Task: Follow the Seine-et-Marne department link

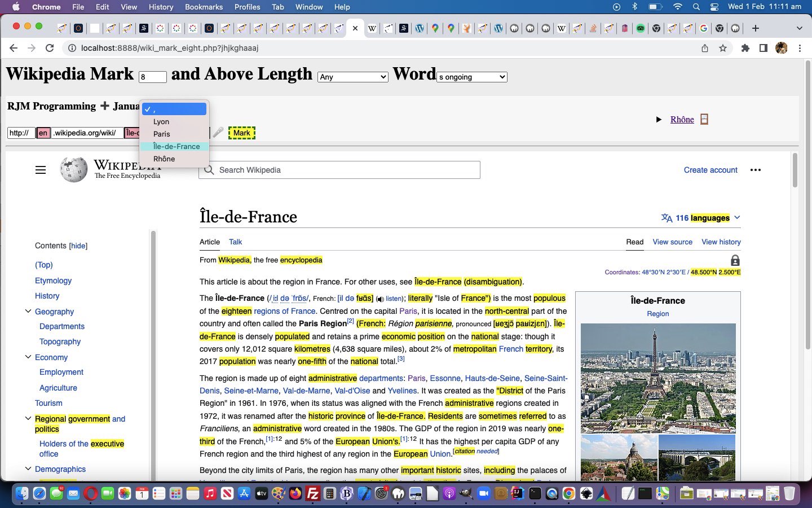Action: (x=251, y=391)
